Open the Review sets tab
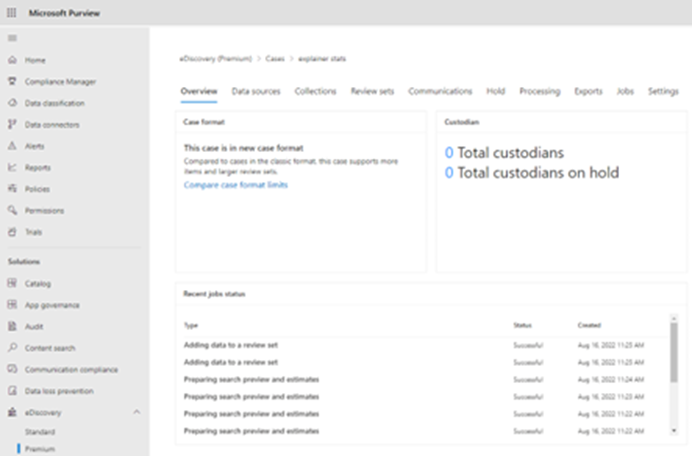Viewport: 692px width, 456px height. click(x=372, y=91)
